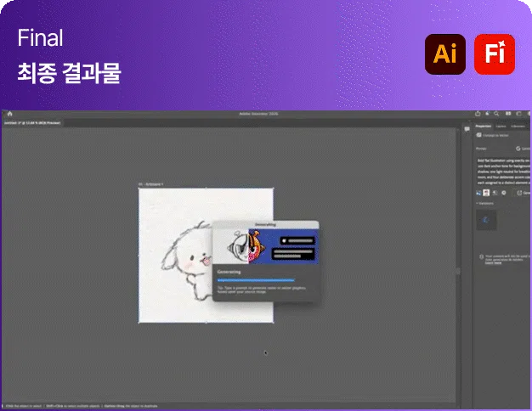This screenshot has width=532, height=411.
Task: Click inside the Prompt text field
Action: pos(503,172)
